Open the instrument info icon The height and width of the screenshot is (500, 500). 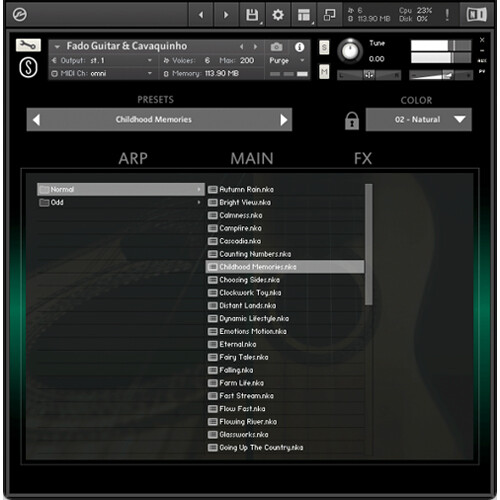(299, 47)
